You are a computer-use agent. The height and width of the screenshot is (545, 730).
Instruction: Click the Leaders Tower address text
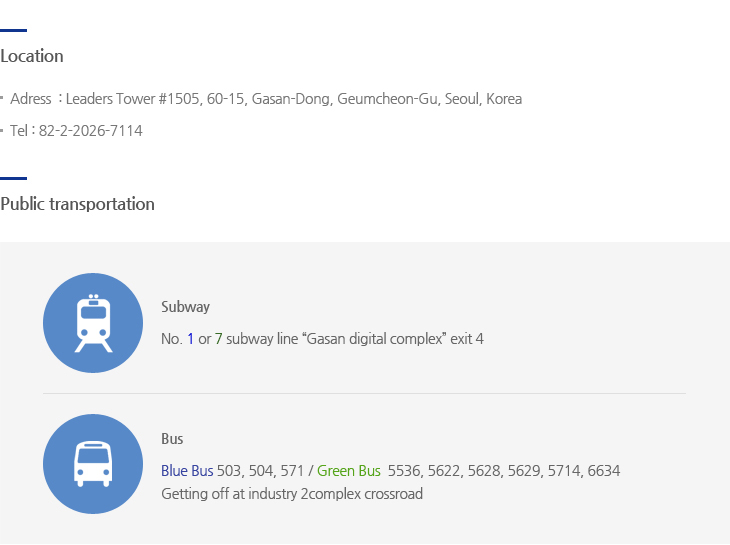point(294,99)
